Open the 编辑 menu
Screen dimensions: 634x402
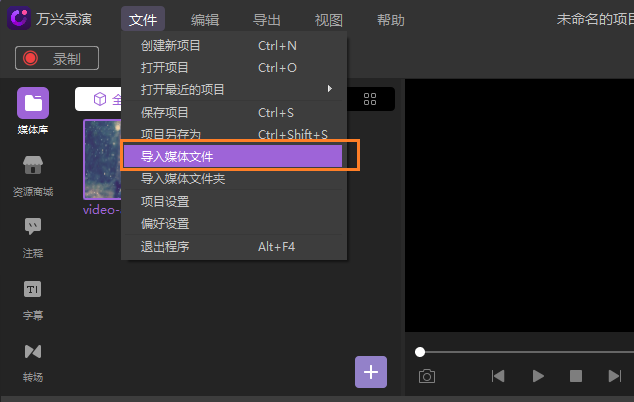[x=205, y=19]
